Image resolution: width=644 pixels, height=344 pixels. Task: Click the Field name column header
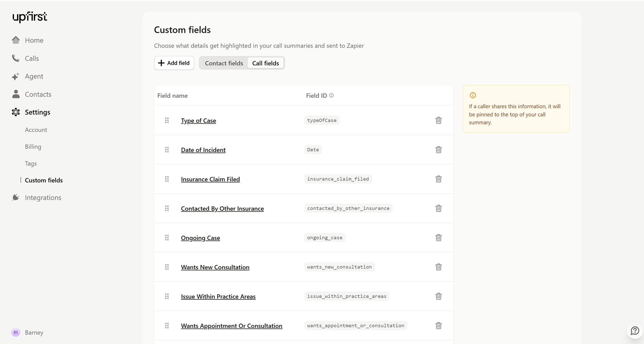[172, 96]
